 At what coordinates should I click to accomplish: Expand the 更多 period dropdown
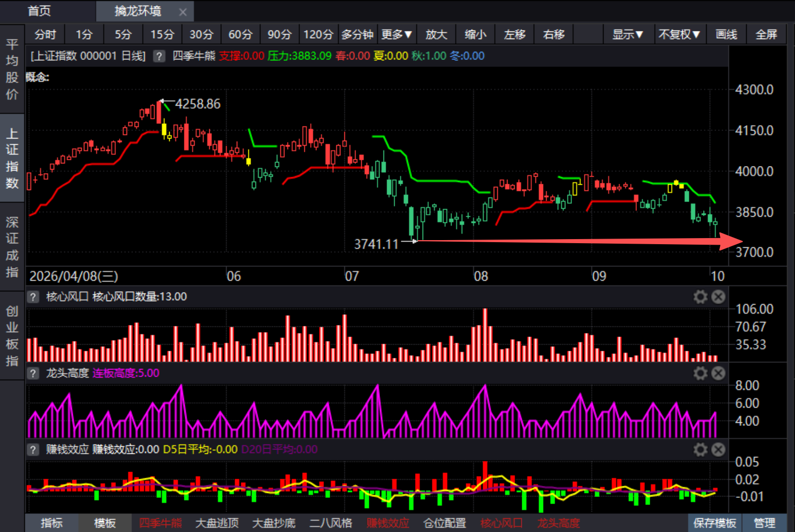[397, 35]
